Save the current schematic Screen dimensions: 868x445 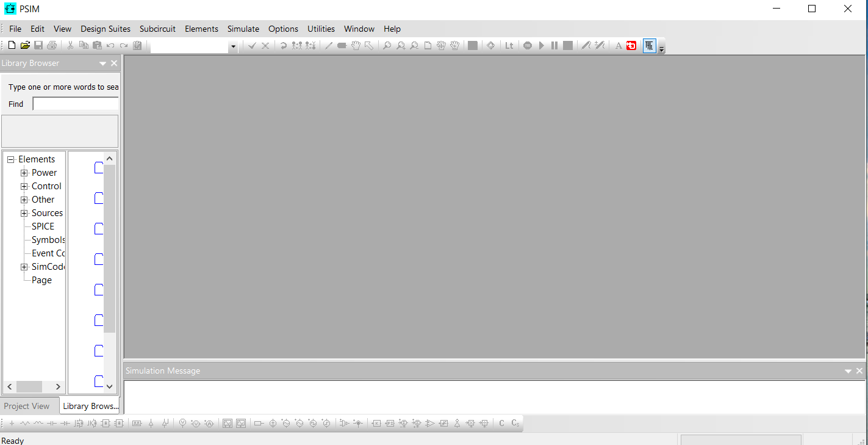(38, 45)
